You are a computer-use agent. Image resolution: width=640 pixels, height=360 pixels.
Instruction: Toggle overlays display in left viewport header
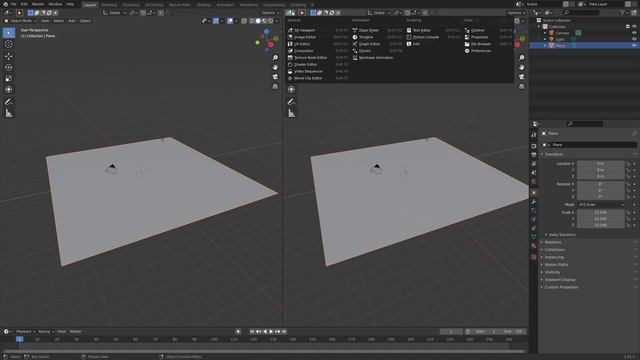[230, 21]
